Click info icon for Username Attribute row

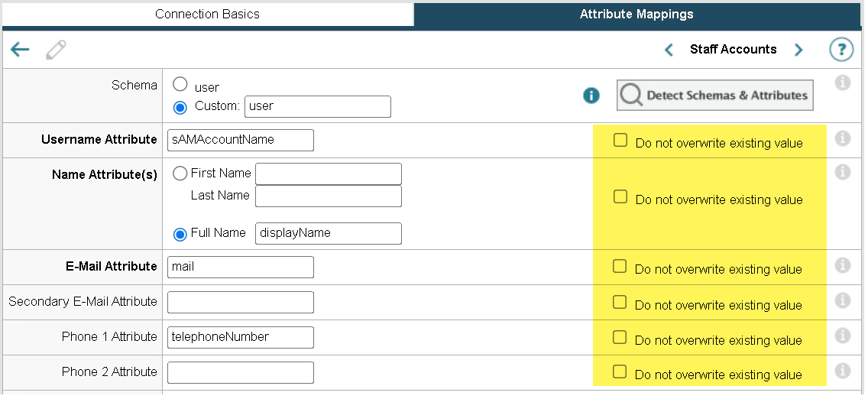(842, 138)
